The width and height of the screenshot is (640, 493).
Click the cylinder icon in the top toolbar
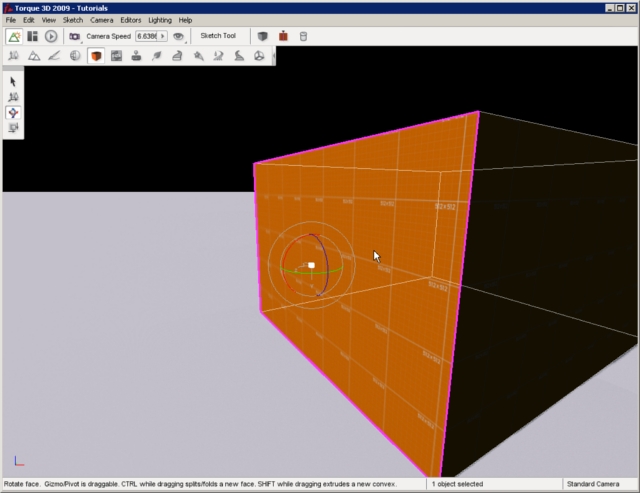[x=304, y=36]
